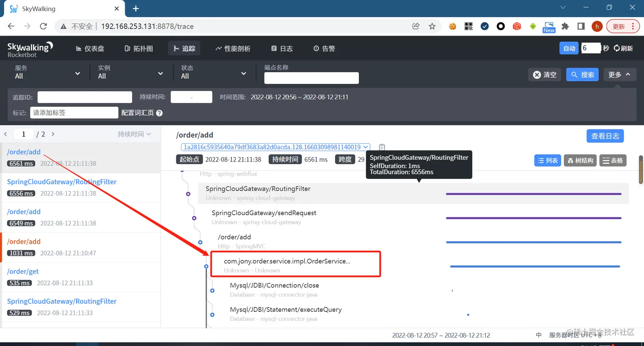Viewport: 644px width, 346px height.
Task: Click the auto-refresh seconds input field
Action: (x=591, y=48)
